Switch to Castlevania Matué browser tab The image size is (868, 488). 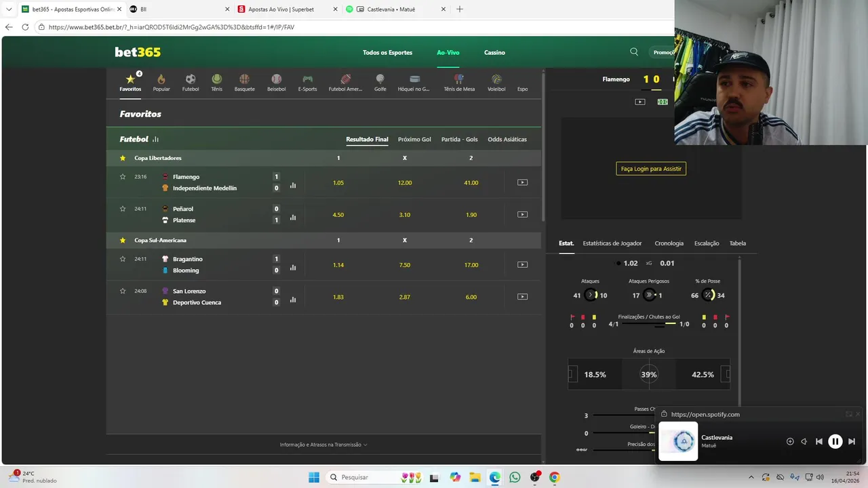pos(395,9)
